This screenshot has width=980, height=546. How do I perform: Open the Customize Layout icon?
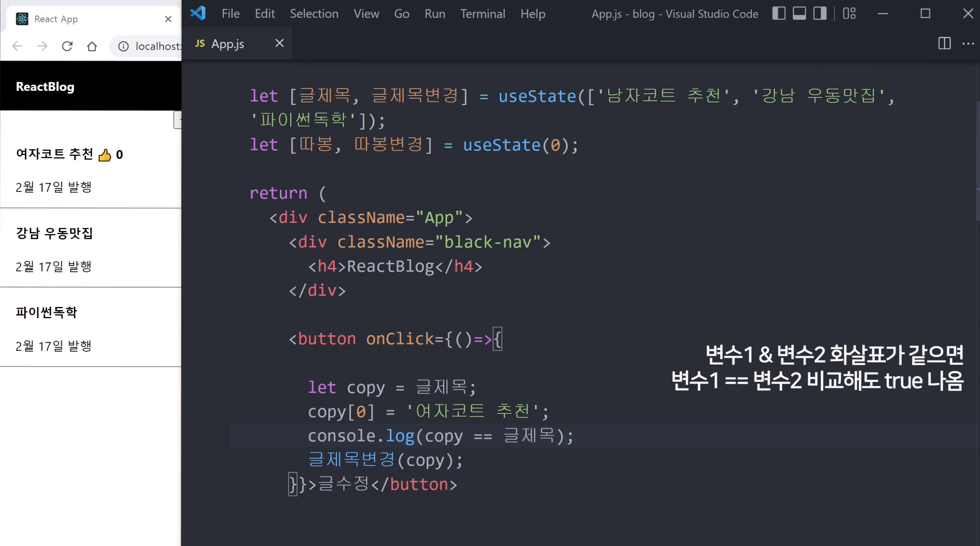pyautogui.click(x=849, y=13)
